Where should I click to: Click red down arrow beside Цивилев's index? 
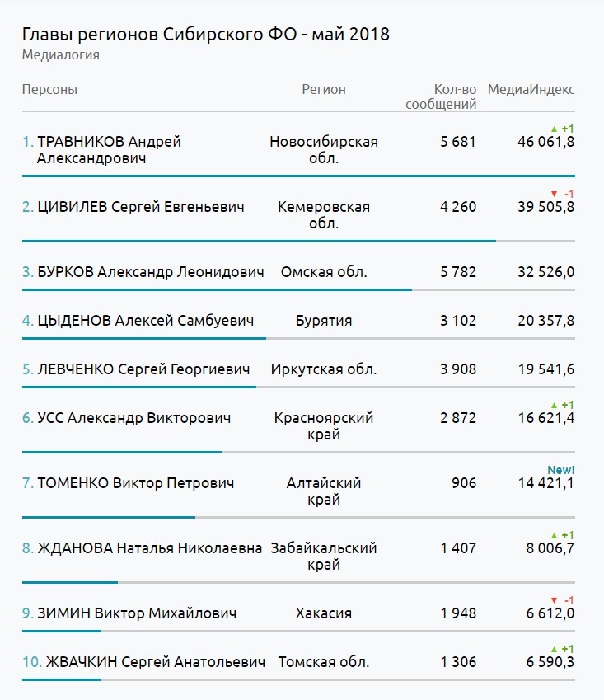[554, 195]
